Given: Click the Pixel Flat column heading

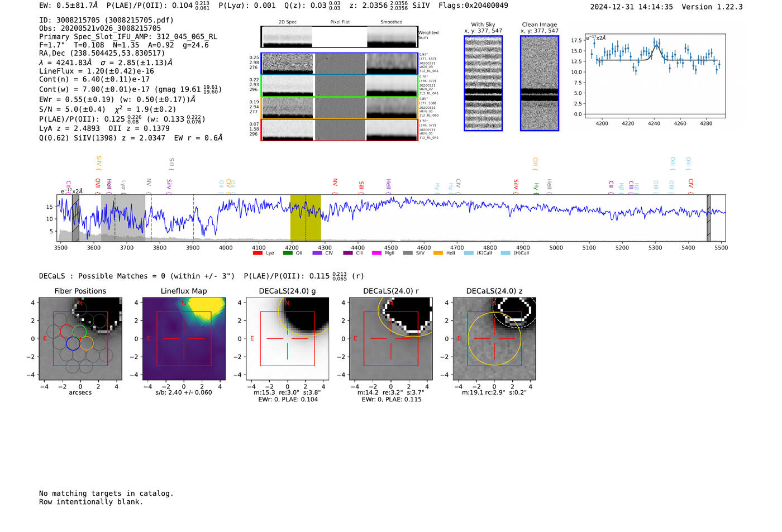Looking at the screenshot, I should click(x=340, y=22).
